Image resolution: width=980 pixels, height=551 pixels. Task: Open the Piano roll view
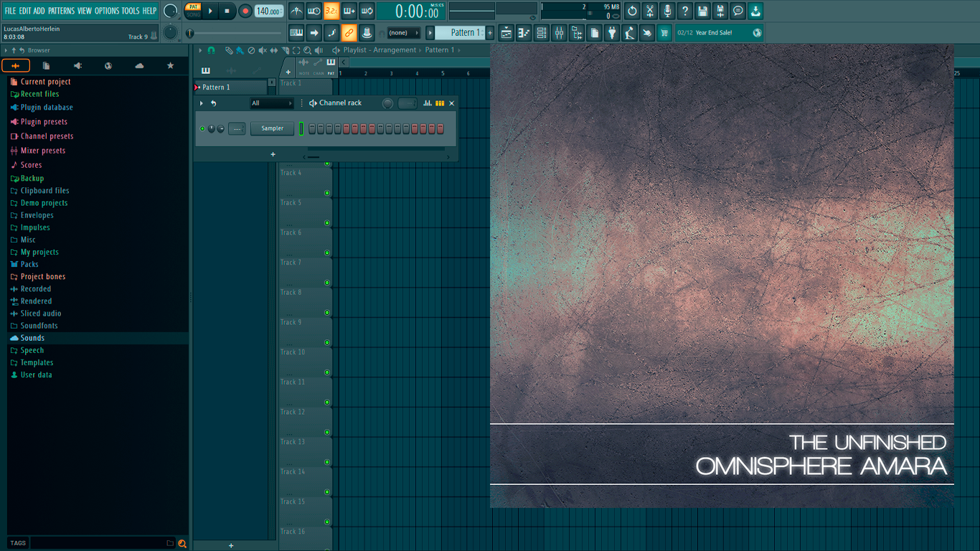[x=524, y=32]
